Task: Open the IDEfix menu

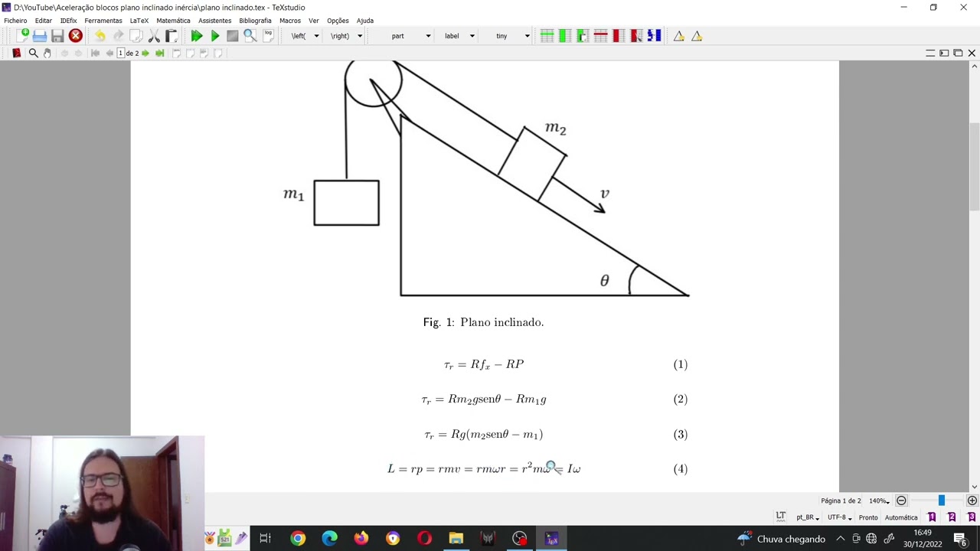Action: point(69,21)
